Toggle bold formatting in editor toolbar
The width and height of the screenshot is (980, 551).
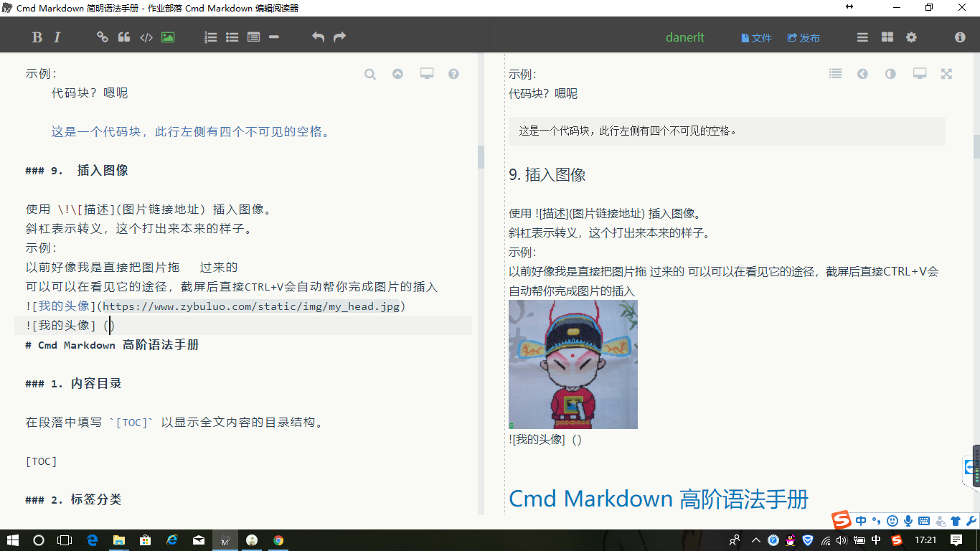[x=37, y=37]
